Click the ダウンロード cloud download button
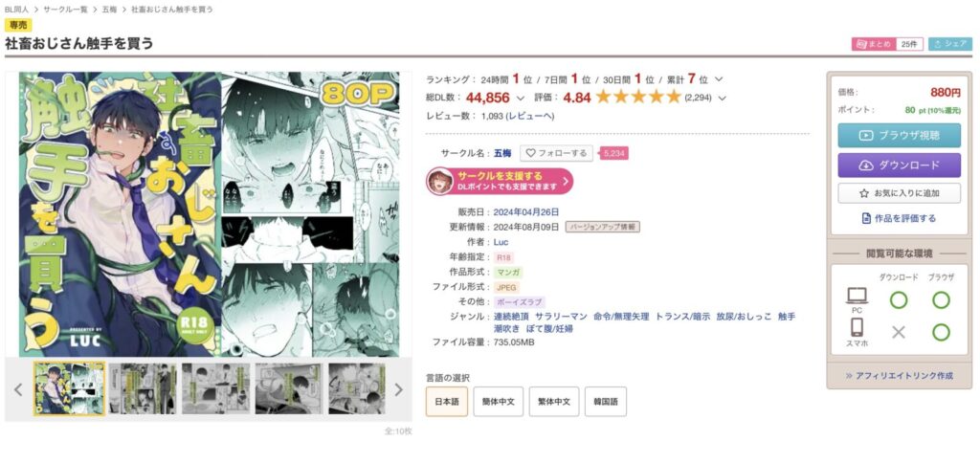This screenshot has width=980, height=463. click(899, 165)
